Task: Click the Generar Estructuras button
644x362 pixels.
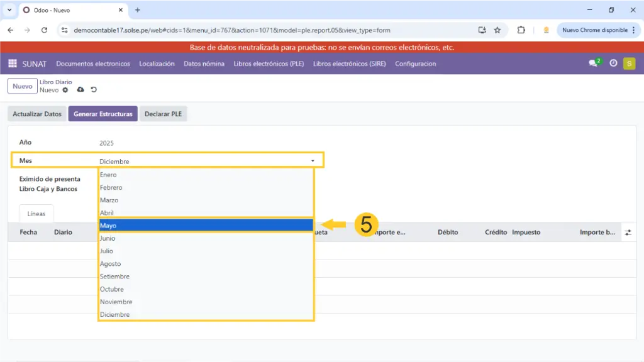Action: [103, 114]
